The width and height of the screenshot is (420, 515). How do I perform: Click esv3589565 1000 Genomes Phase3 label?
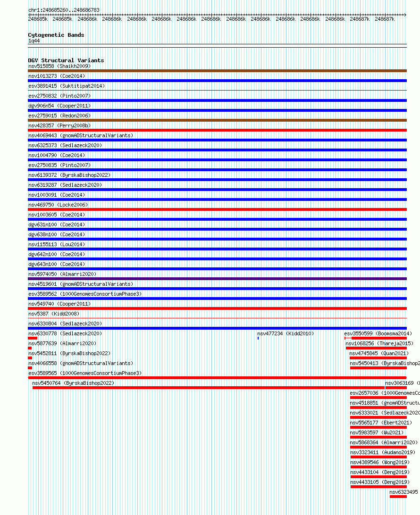[x=85, y=373]
